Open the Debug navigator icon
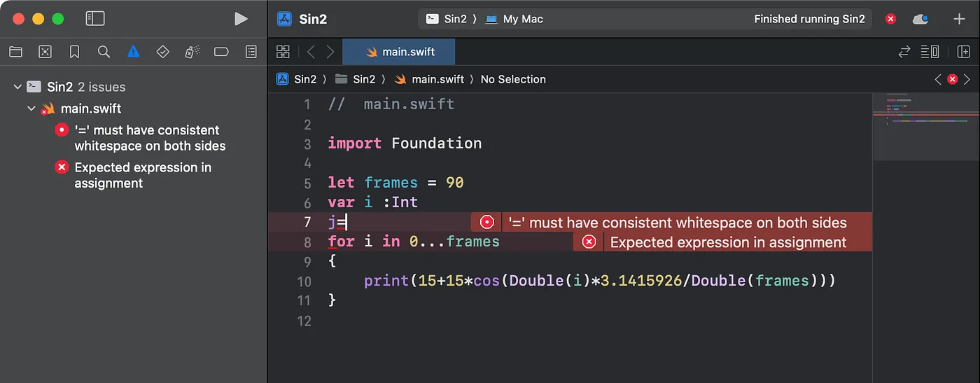Image resolution: width=980 pixels, height=383 pixels. 192,52
